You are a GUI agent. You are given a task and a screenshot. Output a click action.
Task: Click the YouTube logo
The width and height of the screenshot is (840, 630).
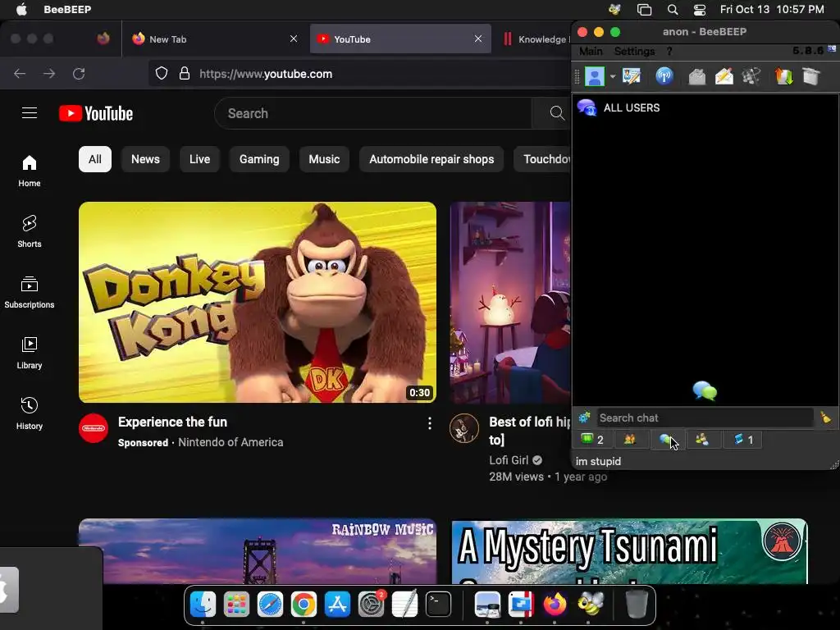96,113
